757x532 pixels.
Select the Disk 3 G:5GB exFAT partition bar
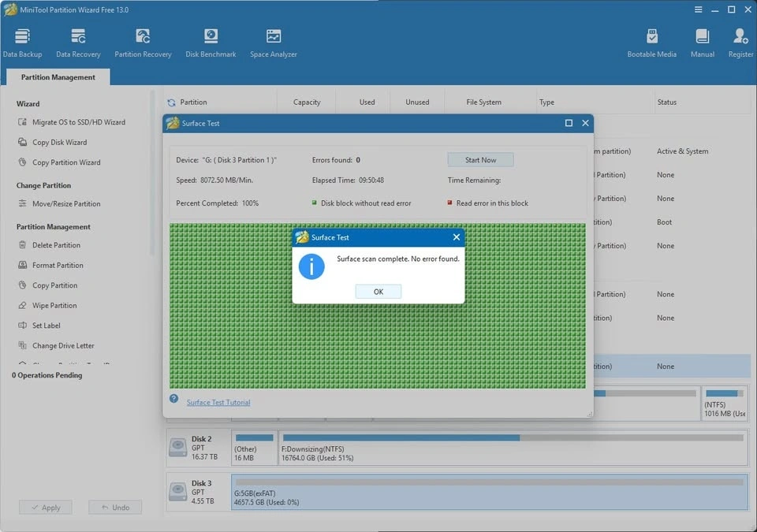(x=489, y=492)
